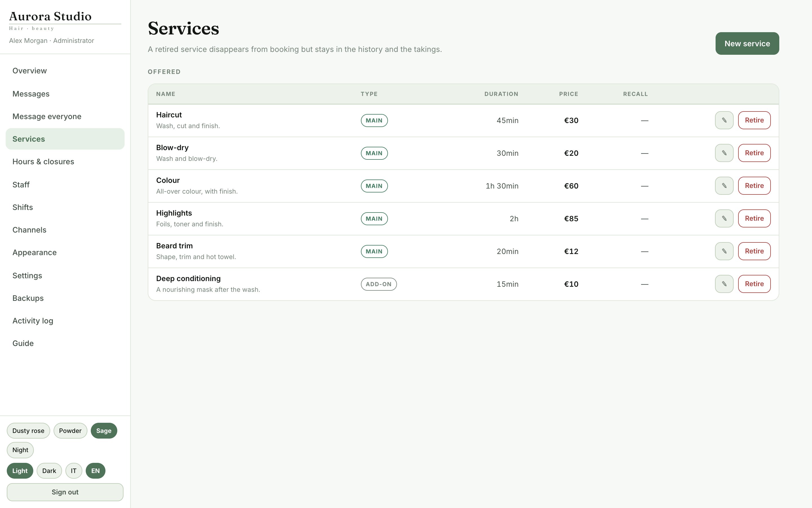Change language to IT
The image size is (812, 508).
pos(74,471)
